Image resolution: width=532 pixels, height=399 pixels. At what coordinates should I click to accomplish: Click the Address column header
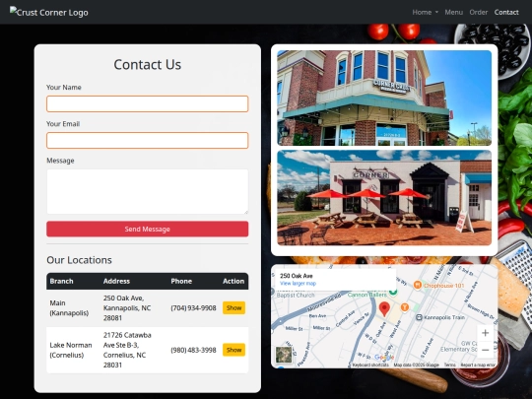[x=116, y=281]
